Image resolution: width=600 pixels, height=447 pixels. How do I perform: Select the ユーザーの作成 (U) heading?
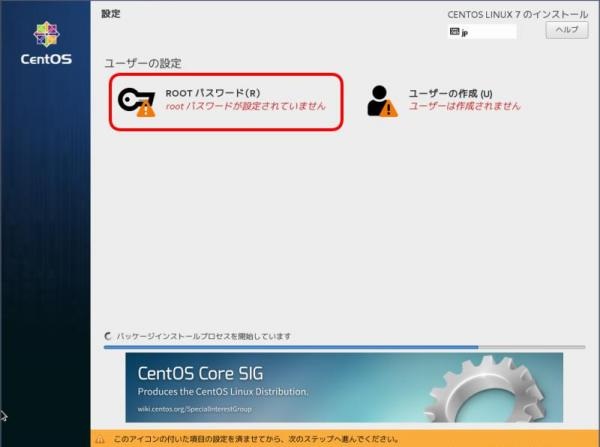450,93
